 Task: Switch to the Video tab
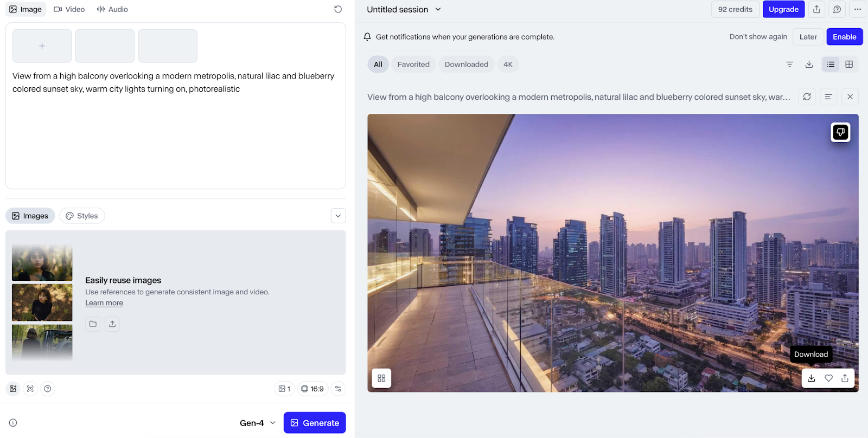(x=69, y=9)
